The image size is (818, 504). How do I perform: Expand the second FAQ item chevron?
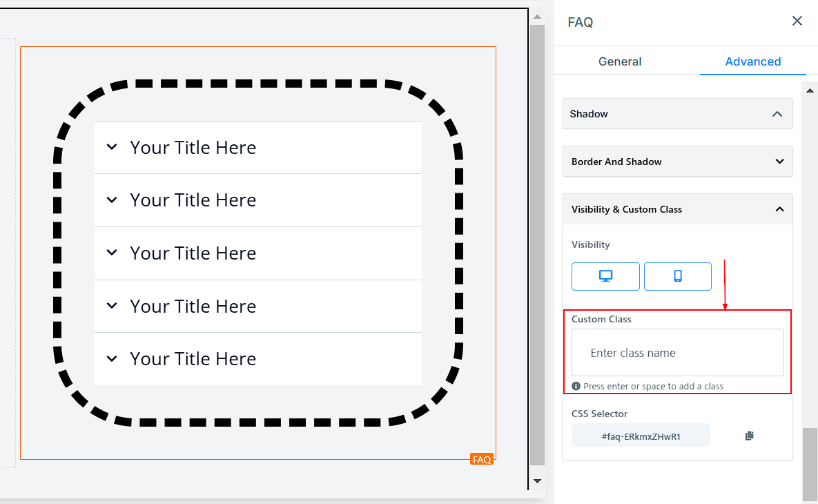112,200
